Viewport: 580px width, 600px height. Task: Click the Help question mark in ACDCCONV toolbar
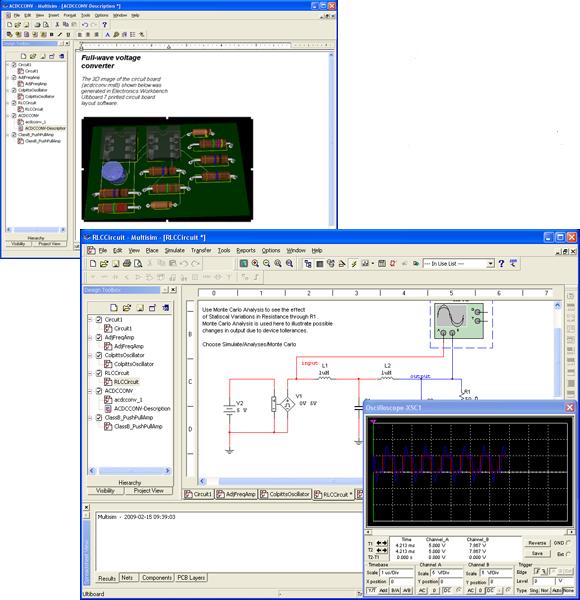click(104, 25)
